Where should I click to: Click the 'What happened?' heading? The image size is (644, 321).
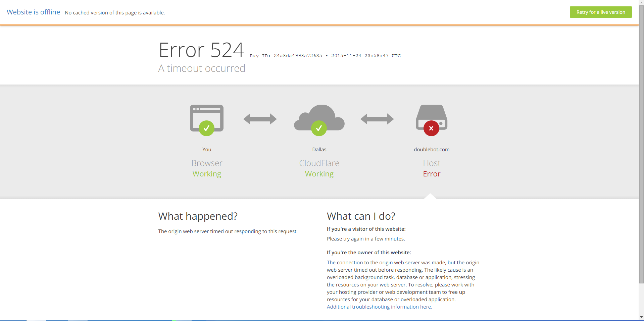click(198, 216)
